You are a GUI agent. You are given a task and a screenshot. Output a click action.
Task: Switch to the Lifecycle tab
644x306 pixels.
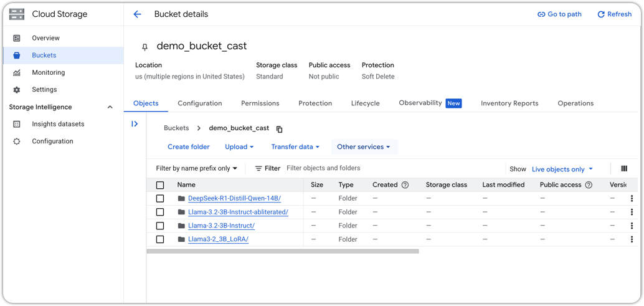tap(365, 103)
